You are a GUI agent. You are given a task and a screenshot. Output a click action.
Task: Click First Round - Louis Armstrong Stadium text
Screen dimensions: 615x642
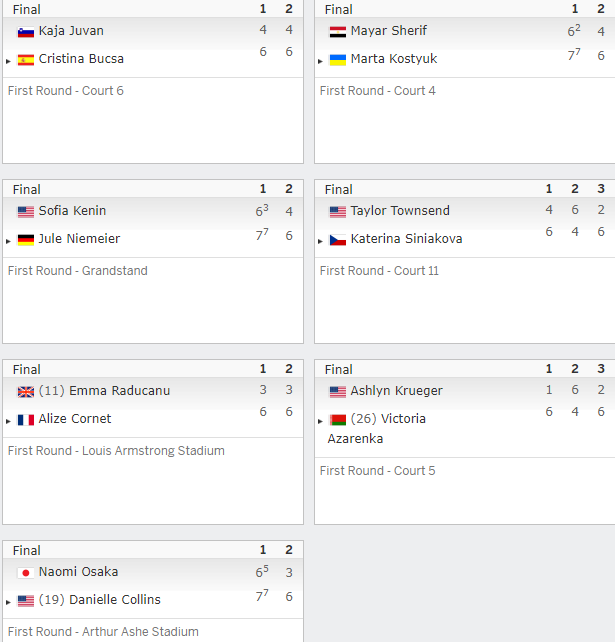[116, 450]
